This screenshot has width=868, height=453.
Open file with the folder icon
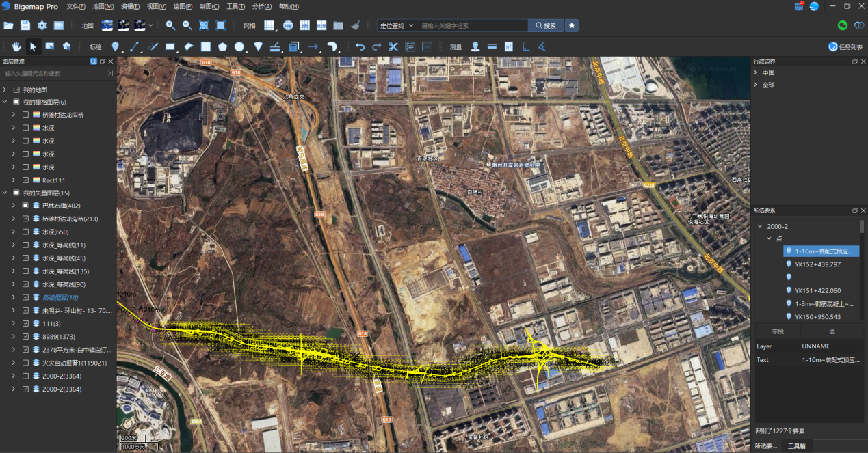click(x=8, y=25)
